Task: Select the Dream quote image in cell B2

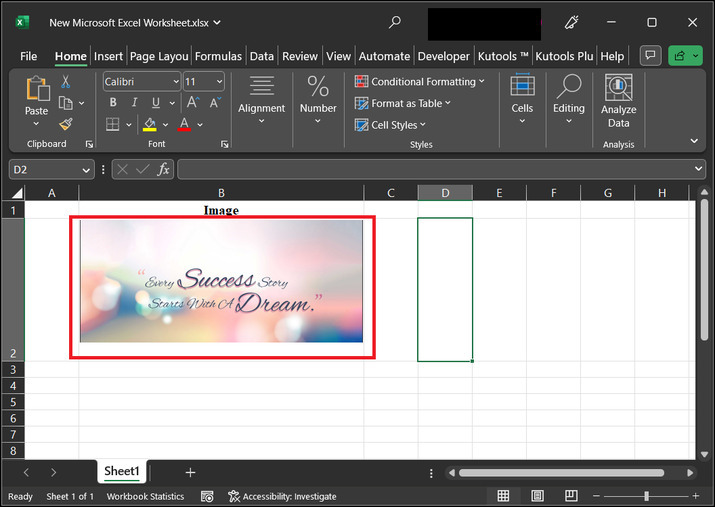Action: point(221,281)
